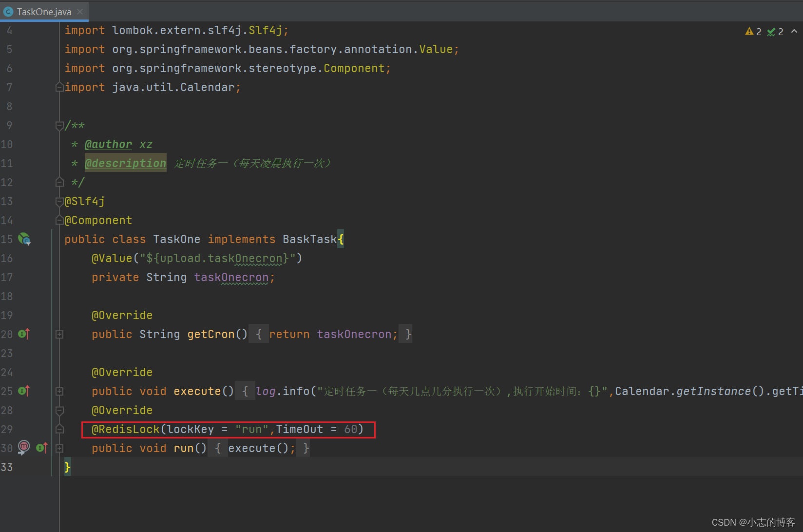Fold the Javadoc end marker at line 12
Image resolution: width=803 pixels, height=532 pixels.
click(59, 182)
